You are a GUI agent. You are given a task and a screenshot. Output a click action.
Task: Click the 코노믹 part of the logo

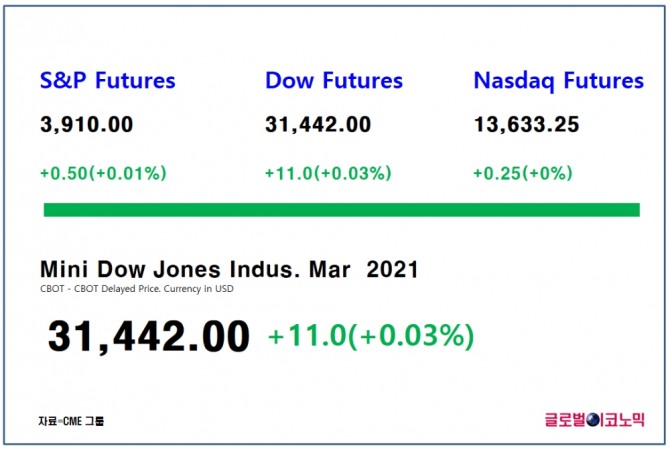click(625, 421)
